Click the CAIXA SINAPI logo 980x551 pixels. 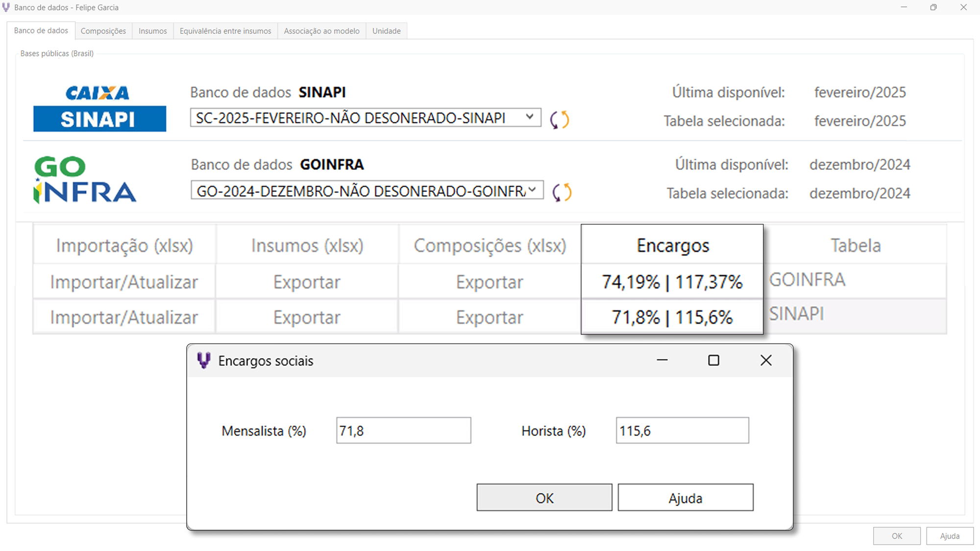click(x=99, y=108)
